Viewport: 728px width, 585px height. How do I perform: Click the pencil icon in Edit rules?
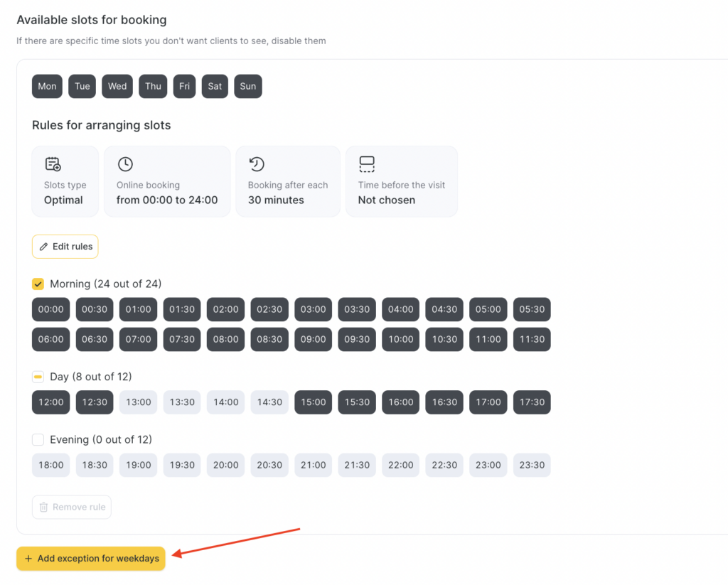44,247
